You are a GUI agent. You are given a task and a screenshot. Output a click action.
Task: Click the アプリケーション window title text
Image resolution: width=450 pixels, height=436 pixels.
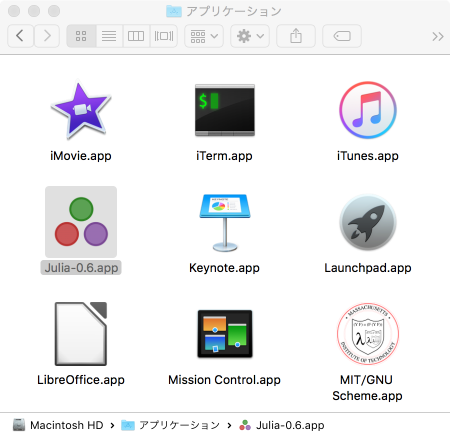pyautogui.click(x=234, y=11)
